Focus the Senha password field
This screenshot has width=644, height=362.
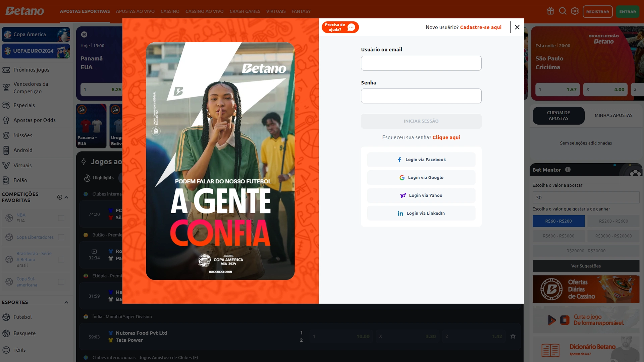421,96
